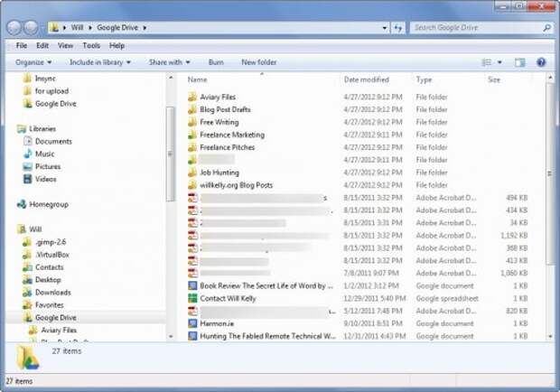Viewport: 560px width, 392px height.
Task: Click the New folder button
Action: click(x=259, y=62)
